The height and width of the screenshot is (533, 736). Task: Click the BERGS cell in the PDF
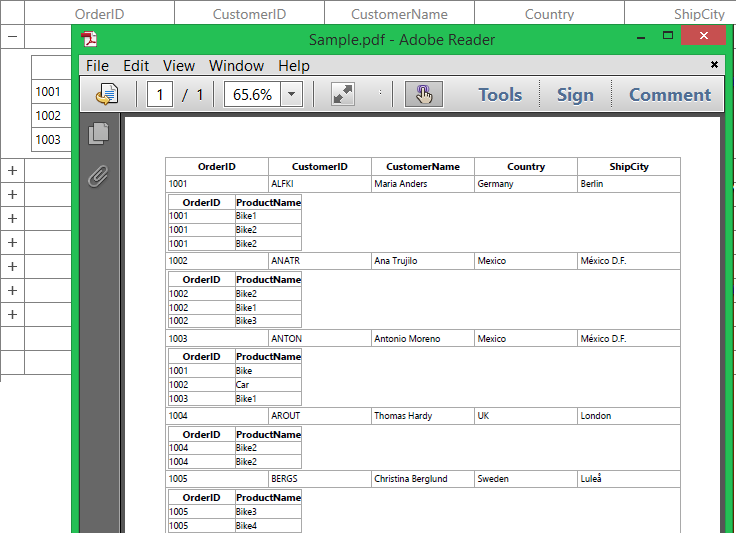coord(320,479)
